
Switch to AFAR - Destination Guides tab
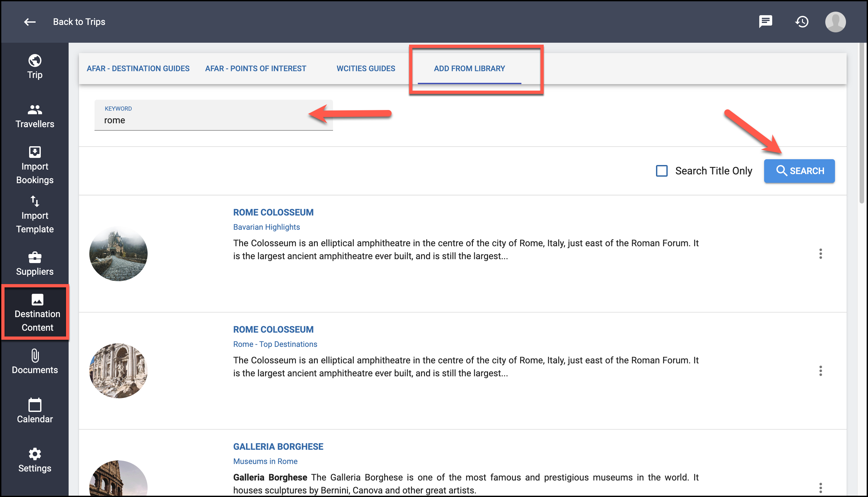[x=138, y=69]
